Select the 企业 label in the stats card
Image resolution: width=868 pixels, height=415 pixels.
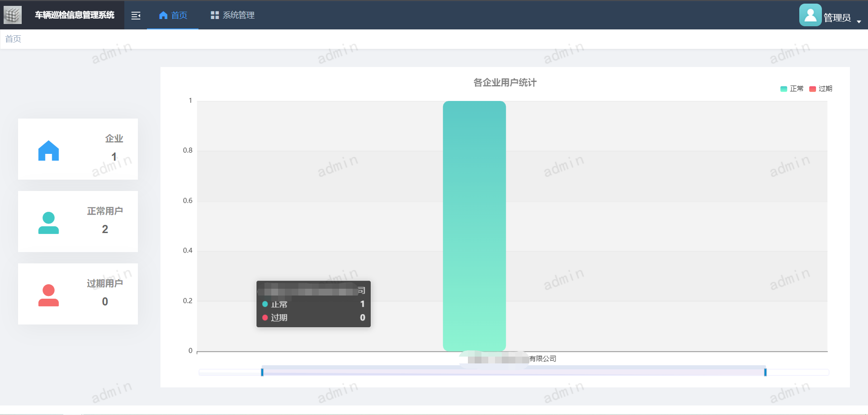point(114,138)
